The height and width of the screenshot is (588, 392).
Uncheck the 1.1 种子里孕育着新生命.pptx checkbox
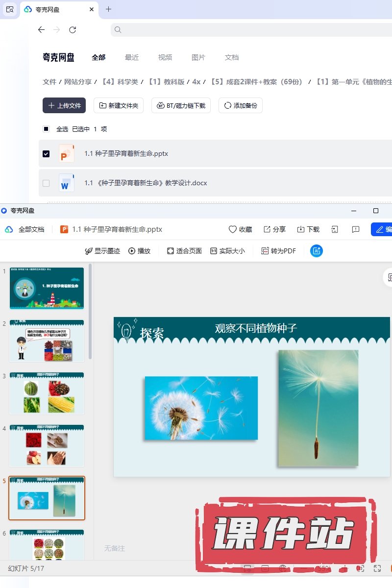(x=46, y=154)
